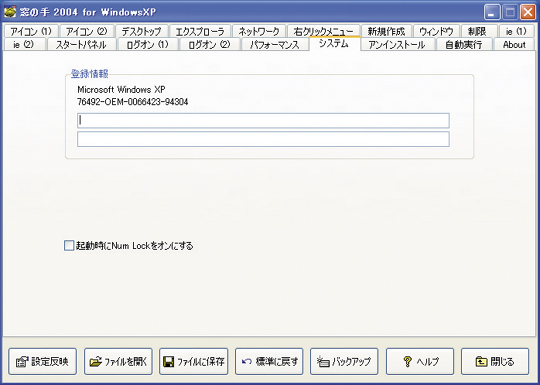Screen dimensions: 540x385
Task: Save settings with ファイルに保存 button
Action: [x=194, y=361]
